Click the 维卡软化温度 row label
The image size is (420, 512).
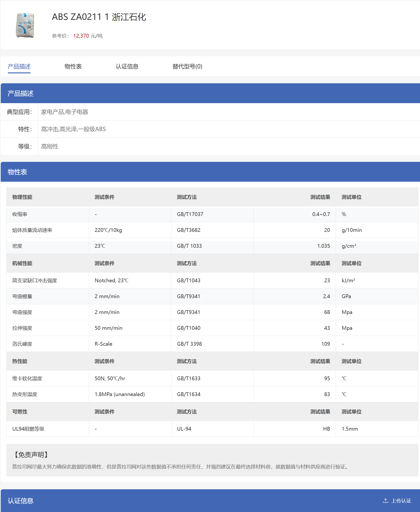pyautogui.click(x=27, y=379)
